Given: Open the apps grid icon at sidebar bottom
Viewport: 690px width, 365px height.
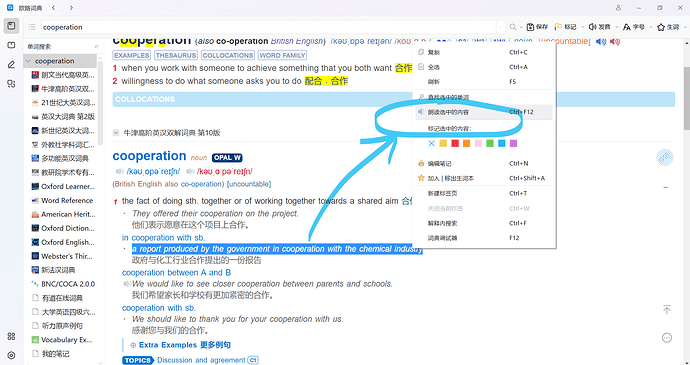Looking at the screenshot, I should click(x=11, y=336).
